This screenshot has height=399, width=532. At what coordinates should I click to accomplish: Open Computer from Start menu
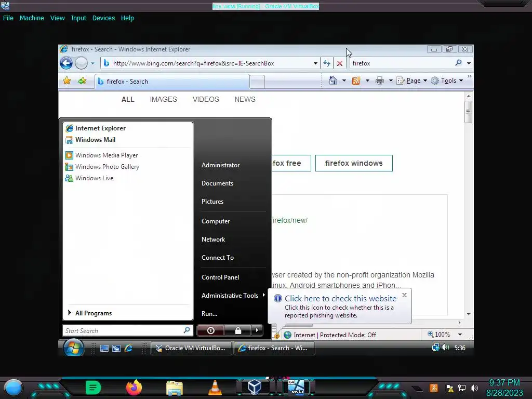click(216, 221)
